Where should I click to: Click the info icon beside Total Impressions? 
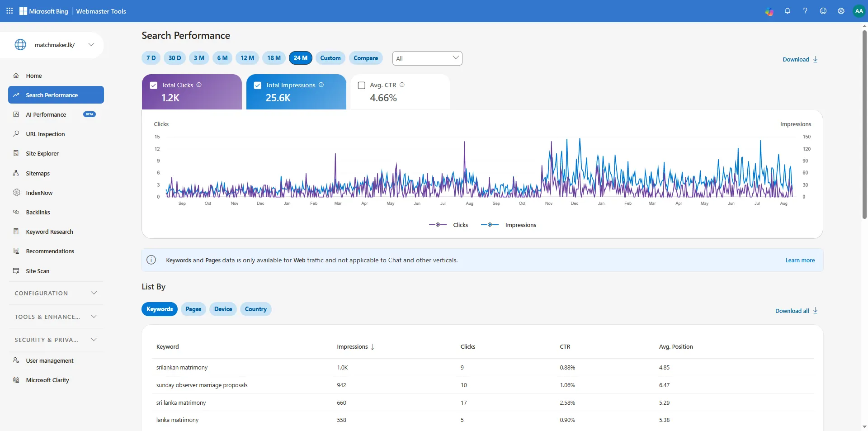321,85
